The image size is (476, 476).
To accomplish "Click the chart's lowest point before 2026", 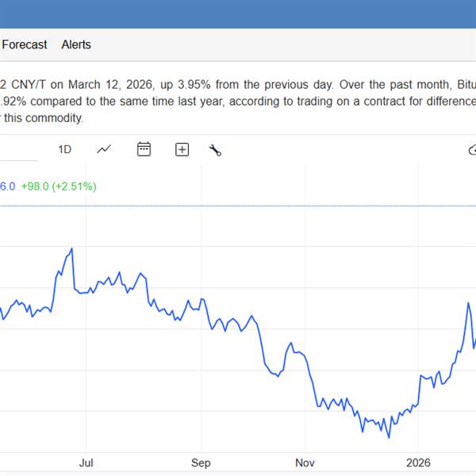I will pyautogui.click(x=389, y=436).
